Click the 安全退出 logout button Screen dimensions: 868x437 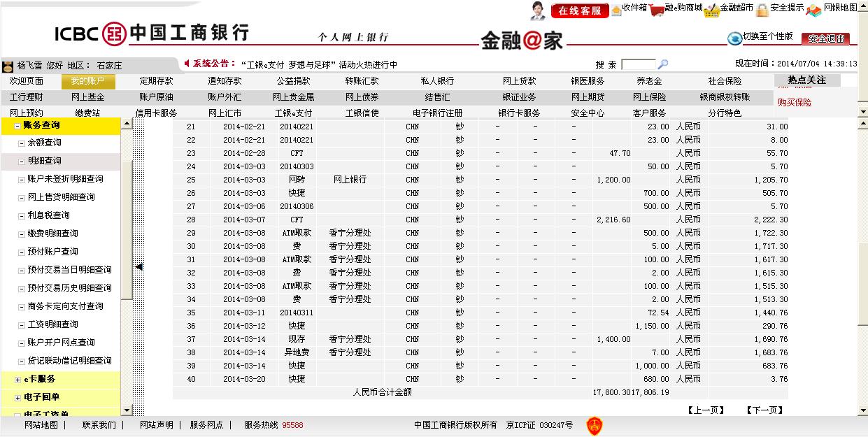point(825,38)
